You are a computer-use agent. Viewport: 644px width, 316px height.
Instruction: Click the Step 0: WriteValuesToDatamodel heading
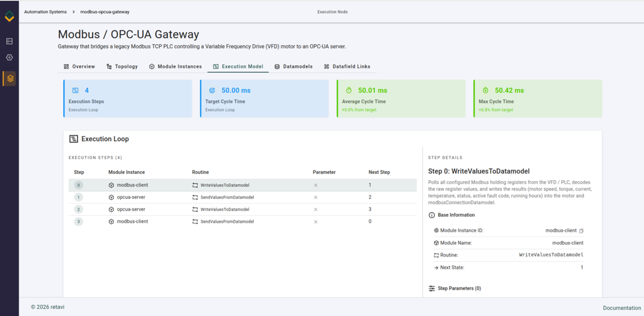[x=479, y=171]
